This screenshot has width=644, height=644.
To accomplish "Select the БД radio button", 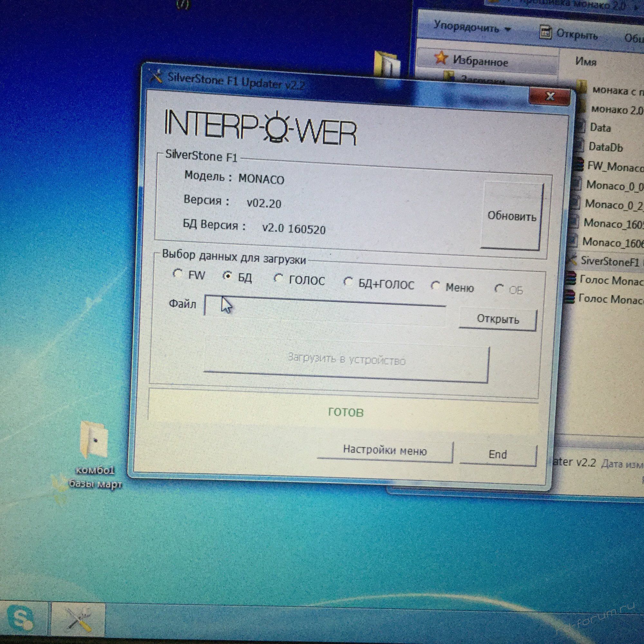I will pos(228,276).
